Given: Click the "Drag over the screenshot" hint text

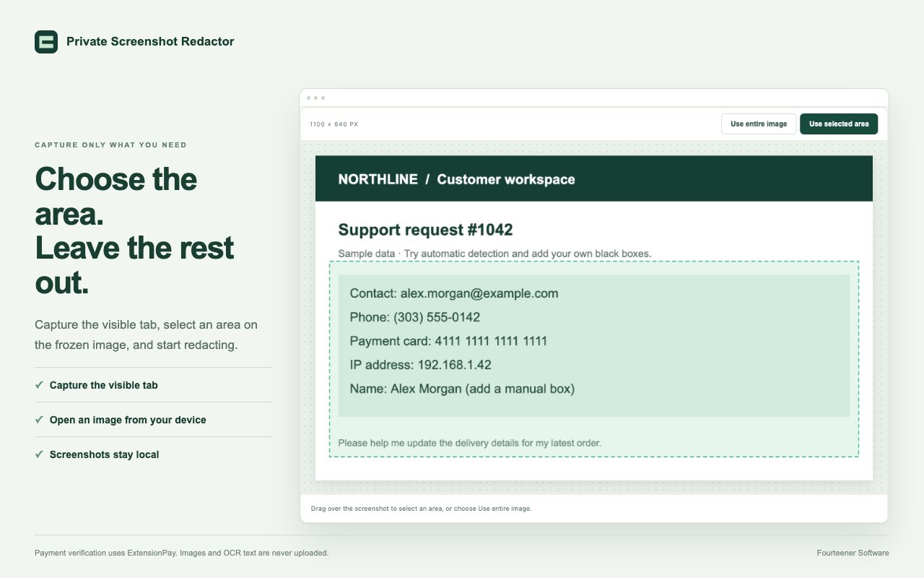Looking at the screenshot, I should pos(421,509).
